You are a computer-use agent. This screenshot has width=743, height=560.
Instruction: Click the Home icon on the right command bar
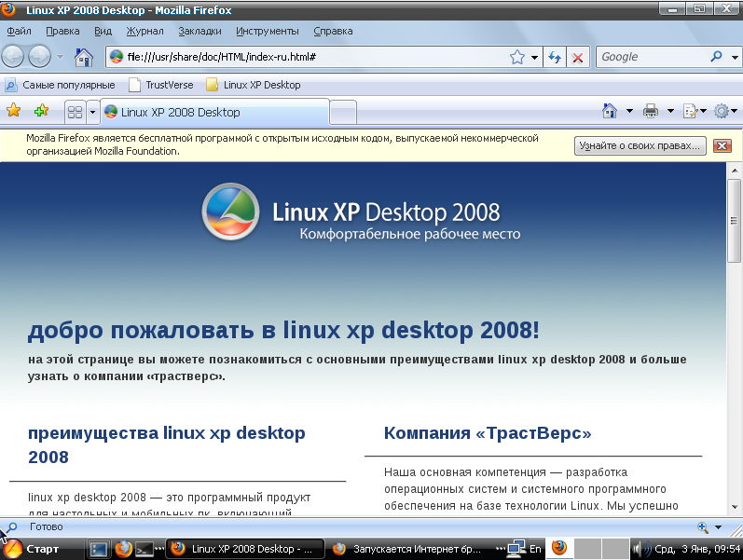click(610, 111)
